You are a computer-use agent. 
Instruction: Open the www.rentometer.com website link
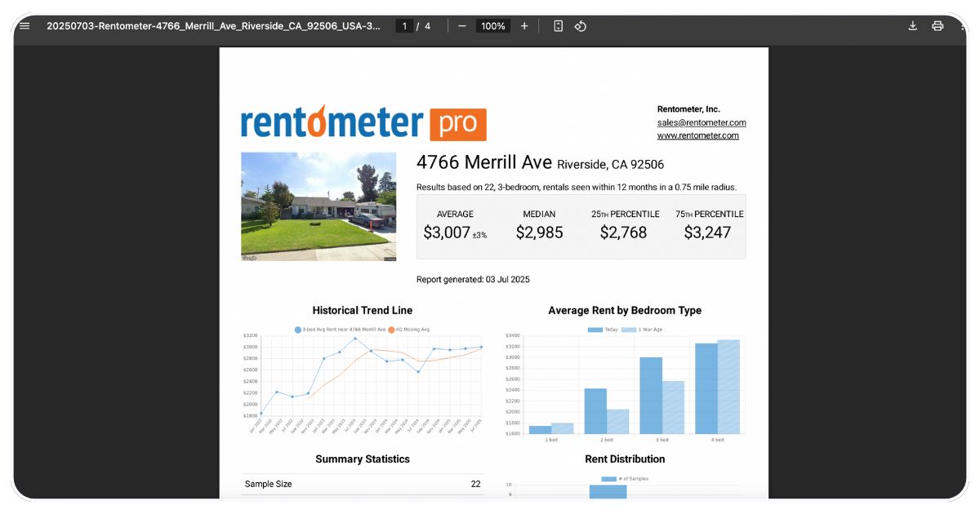[697, 135]
